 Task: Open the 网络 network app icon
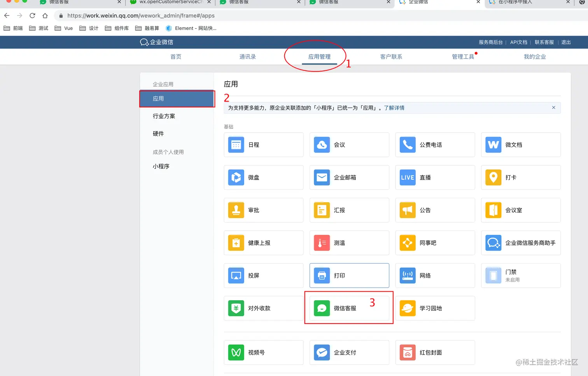[408, 275]
